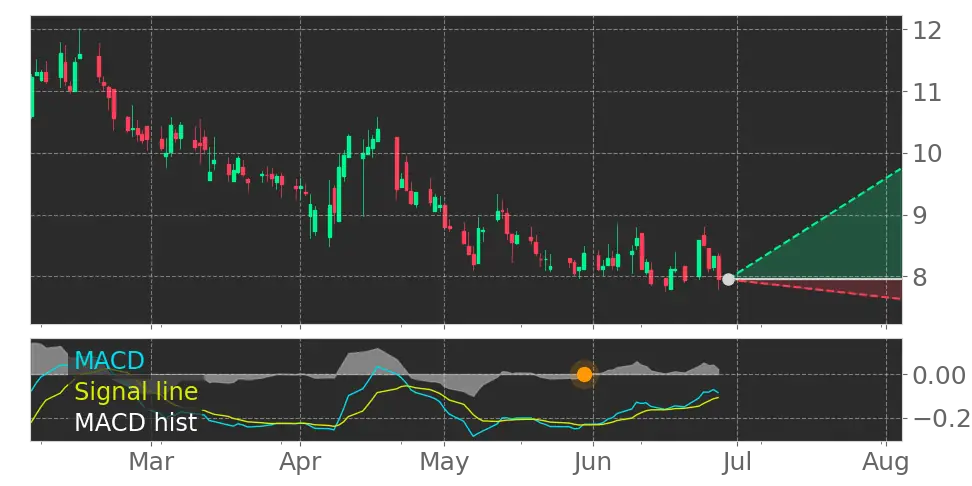The width and height of the screenshot is (972, 486).
Task: Click the May x-axis label
Action: [444, 463]
